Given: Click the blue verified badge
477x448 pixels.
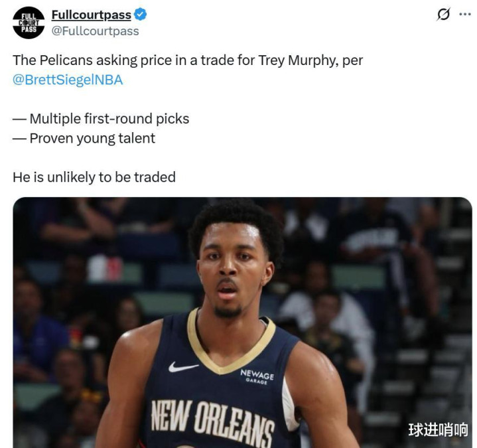Looking at the screenshot, I should pyautogui.click(x=140, y=15).
